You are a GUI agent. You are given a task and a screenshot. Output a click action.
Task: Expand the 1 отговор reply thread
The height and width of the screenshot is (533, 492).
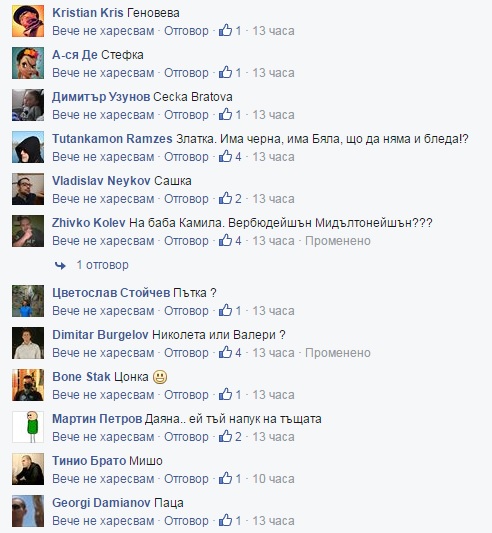tap(102, 265)
